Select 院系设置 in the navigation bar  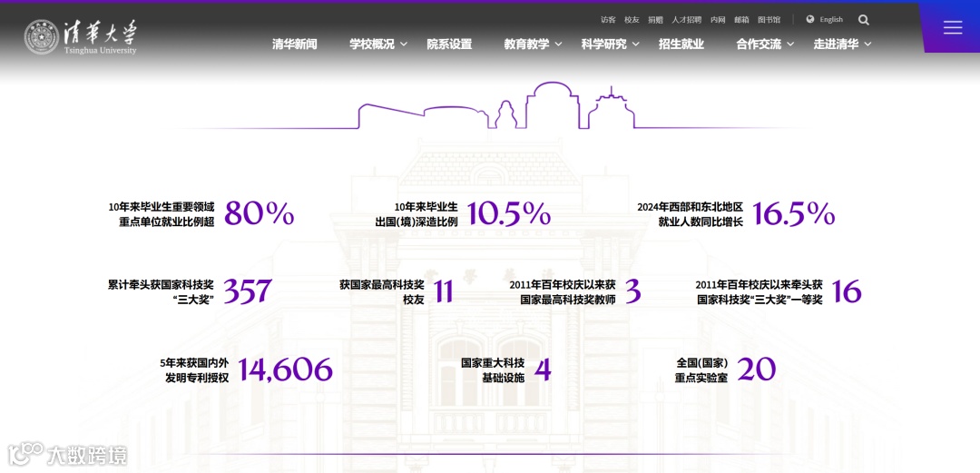(x=449, y=44)
